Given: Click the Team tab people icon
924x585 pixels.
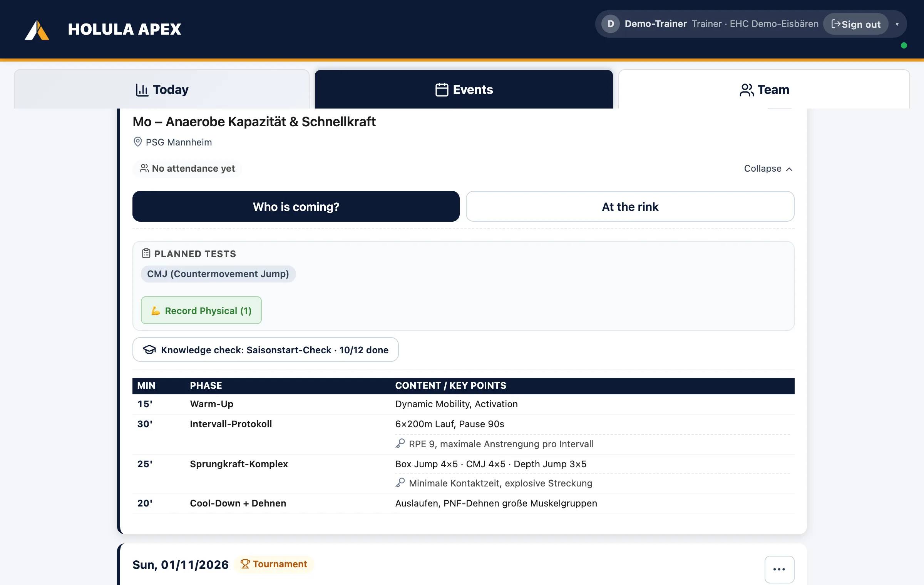Looking at the screenshot, I should (x=747, y=90).
